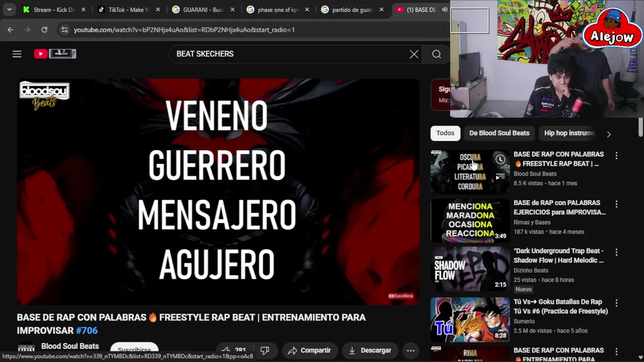Close the phase one xf tab

pos(307,10)
